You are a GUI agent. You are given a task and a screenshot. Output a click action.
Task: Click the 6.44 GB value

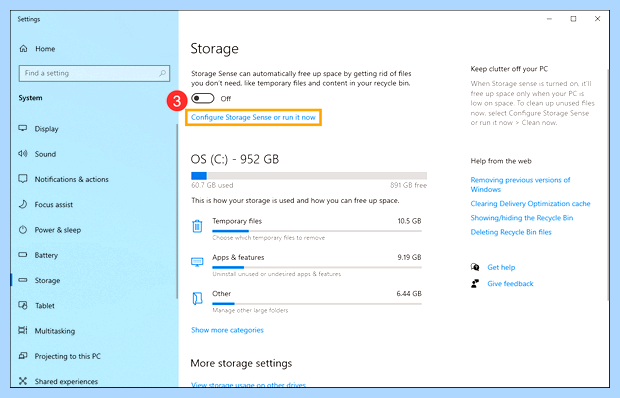(x=409, y=294)
